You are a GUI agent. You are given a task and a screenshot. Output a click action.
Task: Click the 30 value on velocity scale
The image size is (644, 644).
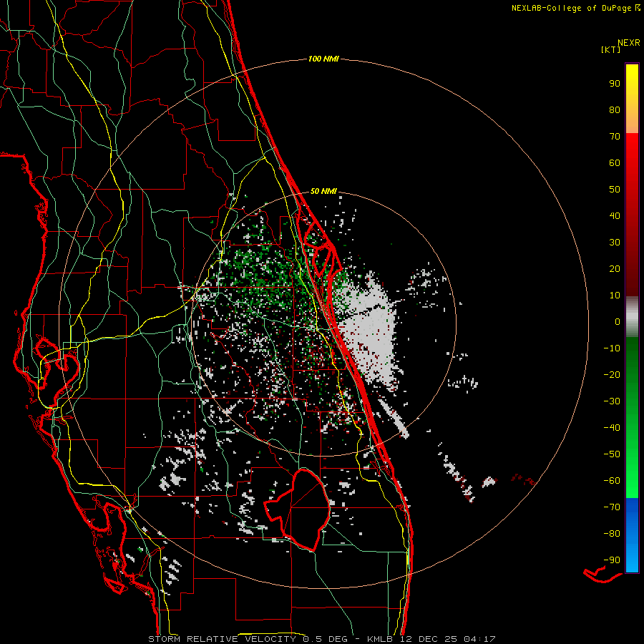tap(615, 243)
